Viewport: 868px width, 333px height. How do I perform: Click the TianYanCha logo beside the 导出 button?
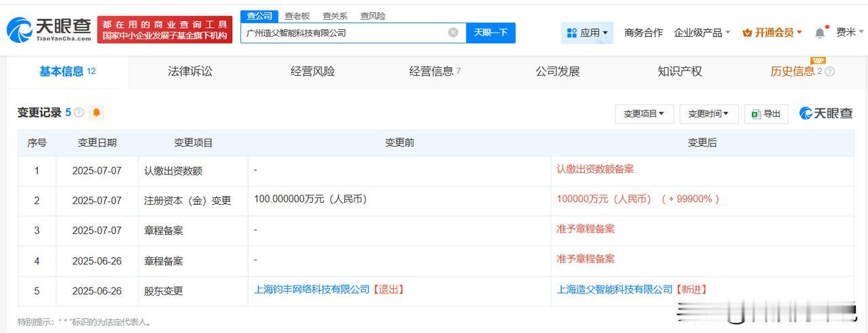pyautogui.click(x=826, y=113)
